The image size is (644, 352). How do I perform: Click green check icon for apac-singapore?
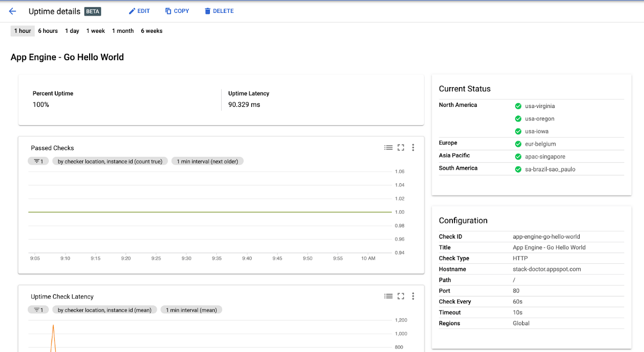[518, 157]
